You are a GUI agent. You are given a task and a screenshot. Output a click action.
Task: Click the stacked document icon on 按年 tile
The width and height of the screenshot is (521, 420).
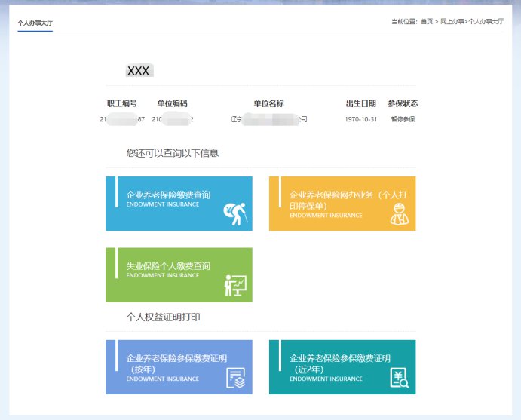click(x=236, y=378)
